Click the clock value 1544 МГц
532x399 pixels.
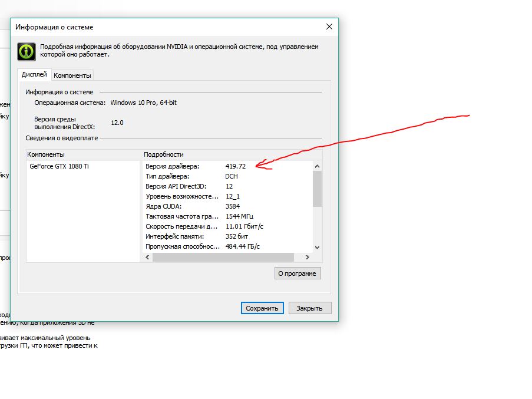240,216
